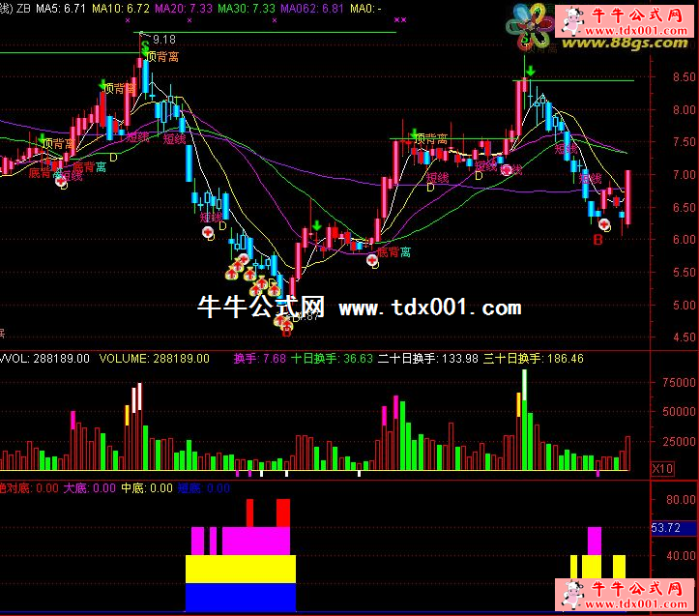
Task: Click the 80.00 indicator axis value
Action: (x=681, y=500)
